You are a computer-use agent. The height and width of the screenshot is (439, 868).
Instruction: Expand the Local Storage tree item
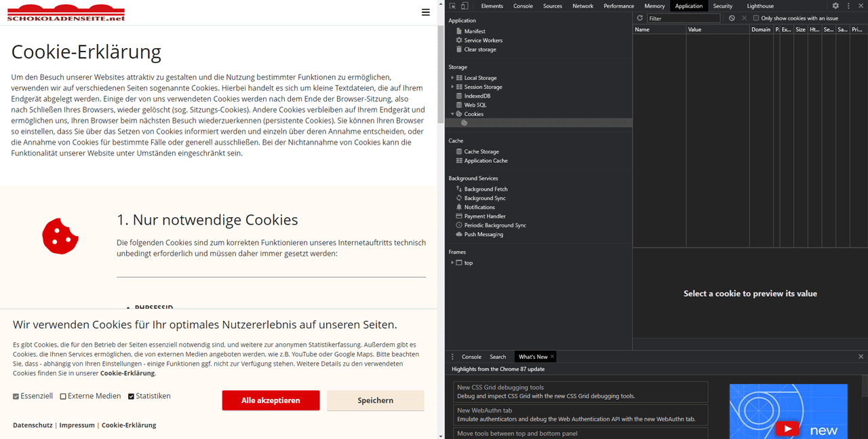(x=452, y=77)
